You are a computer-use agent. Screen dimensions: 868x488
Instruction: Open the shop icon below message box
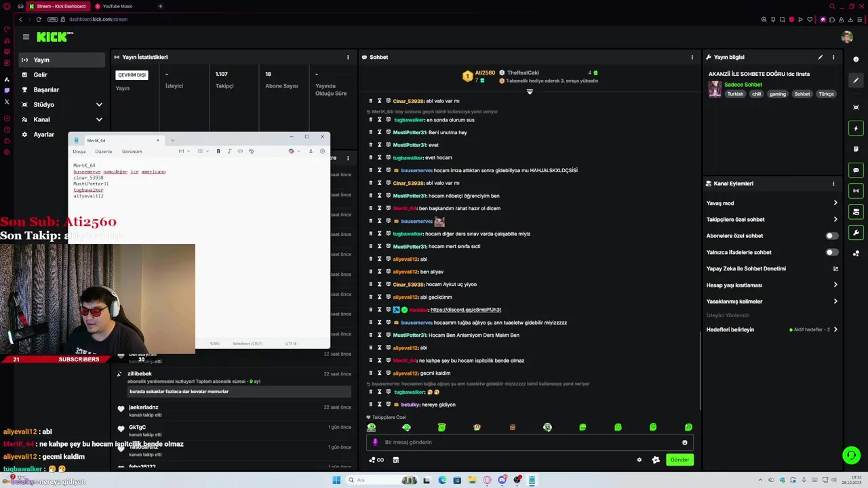396,460
